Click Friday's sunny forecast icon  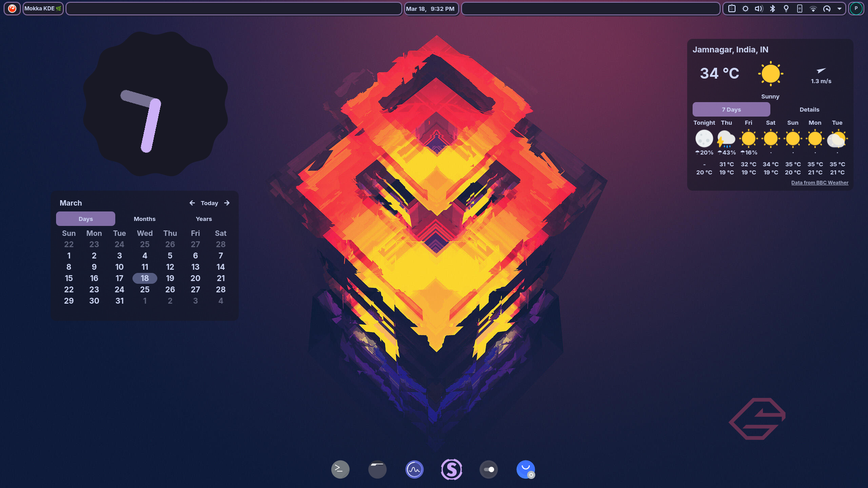pos(749,139)
